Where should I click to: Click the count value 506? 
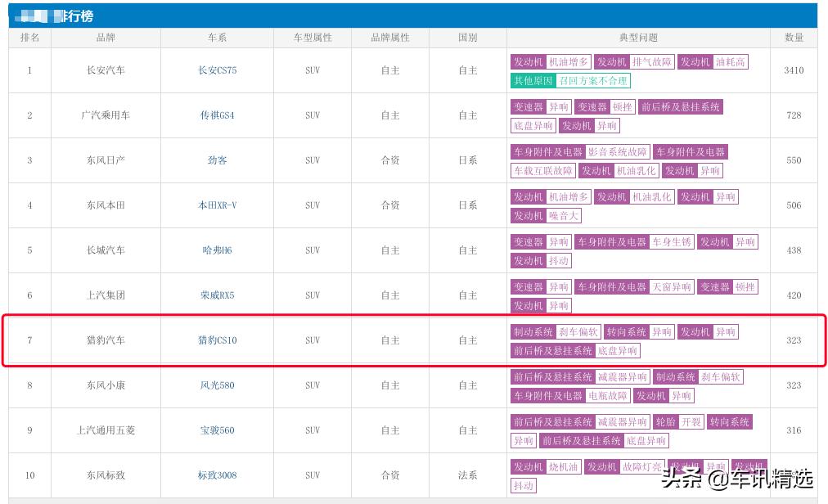794,205
